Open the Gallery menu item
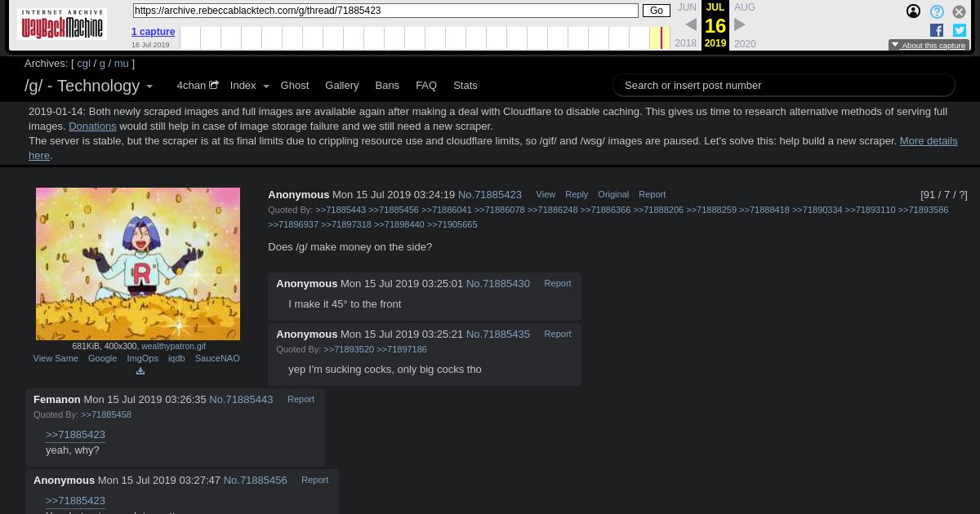This screenshot has height=514, width=980. pyautogui.click(x=341, y=85)
